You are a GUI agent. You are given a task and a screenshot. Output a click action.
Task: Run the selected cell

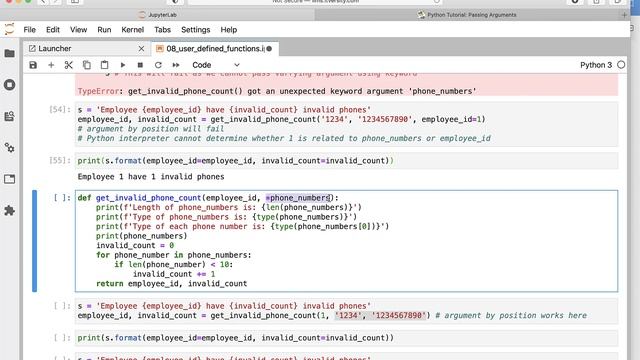coord(122,65)
